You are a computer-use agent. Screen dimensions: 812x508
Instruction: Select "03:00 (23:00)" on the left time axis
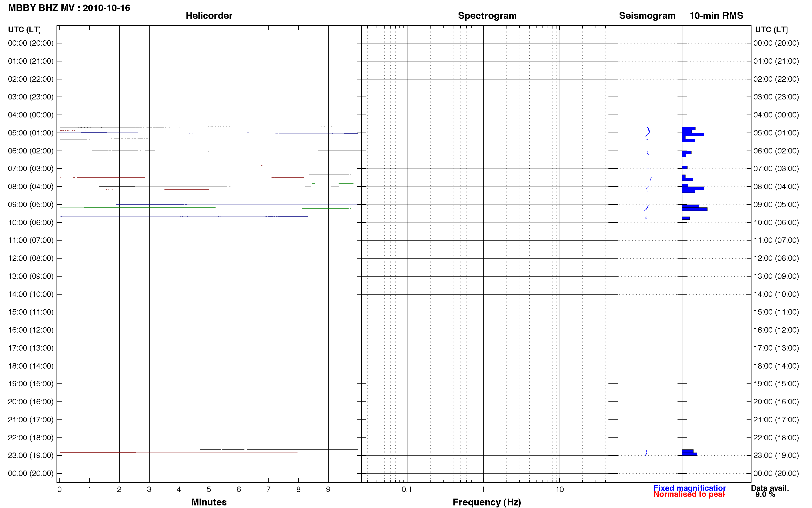point(31,97)
